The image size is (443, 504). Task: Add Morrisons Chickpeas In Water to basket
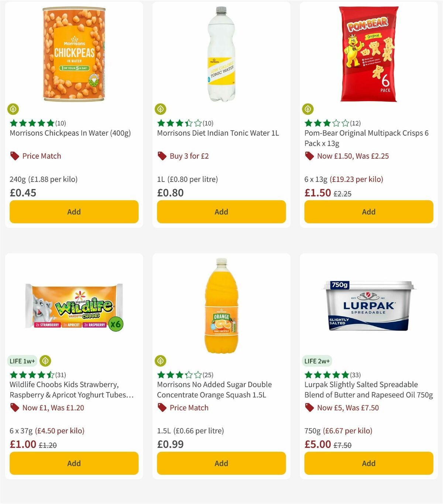(74, 212)
